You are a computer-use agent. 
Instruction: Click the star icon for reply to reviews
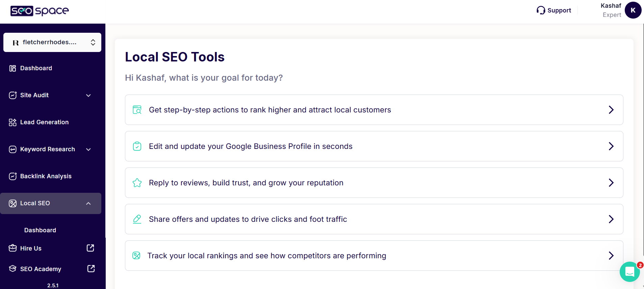(137, 183)
